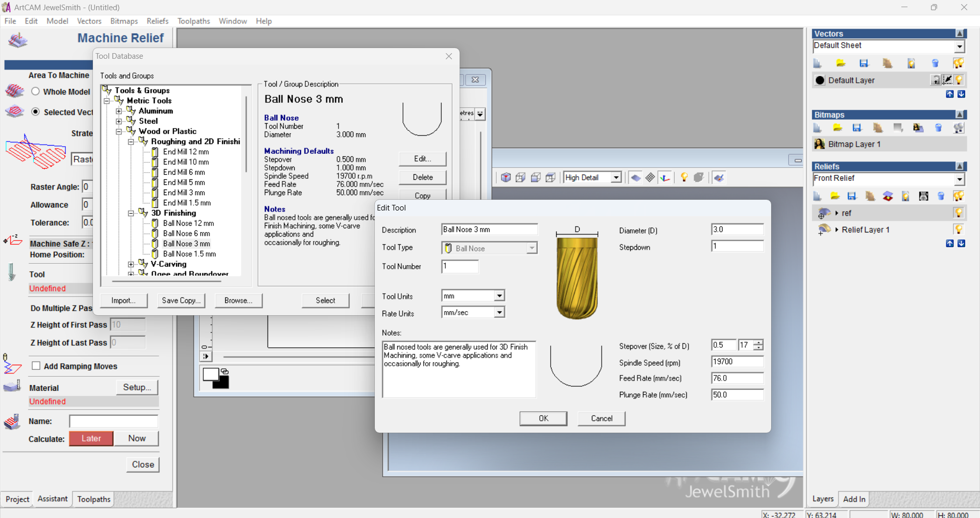980x518 pixels.
Task: Move relief layer up arrow icon
Action: tap(950, 244)
